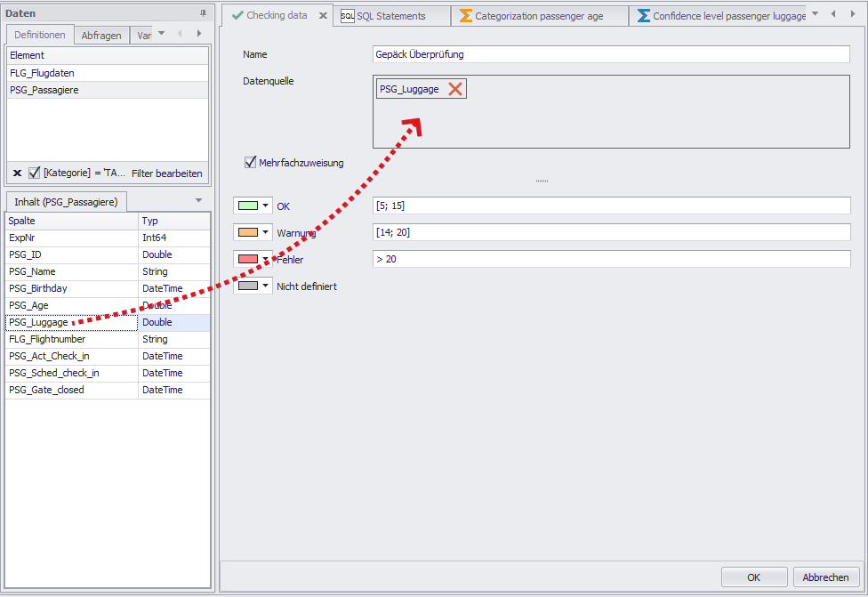Toggle the Mehrfachzuweisung checkbox
868x597 pixels.
pyautogui.click(x=250, y=162)
